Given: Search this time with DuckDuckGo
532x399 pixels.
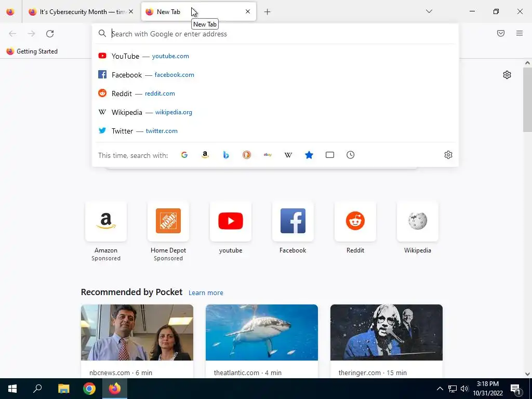Looking at the screenshot, I should (x=247, y=155).
